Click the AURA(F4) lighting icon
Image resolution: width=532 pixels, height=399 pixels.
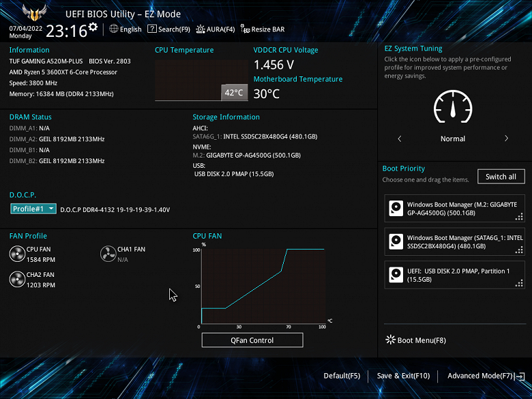click(201, 29)
